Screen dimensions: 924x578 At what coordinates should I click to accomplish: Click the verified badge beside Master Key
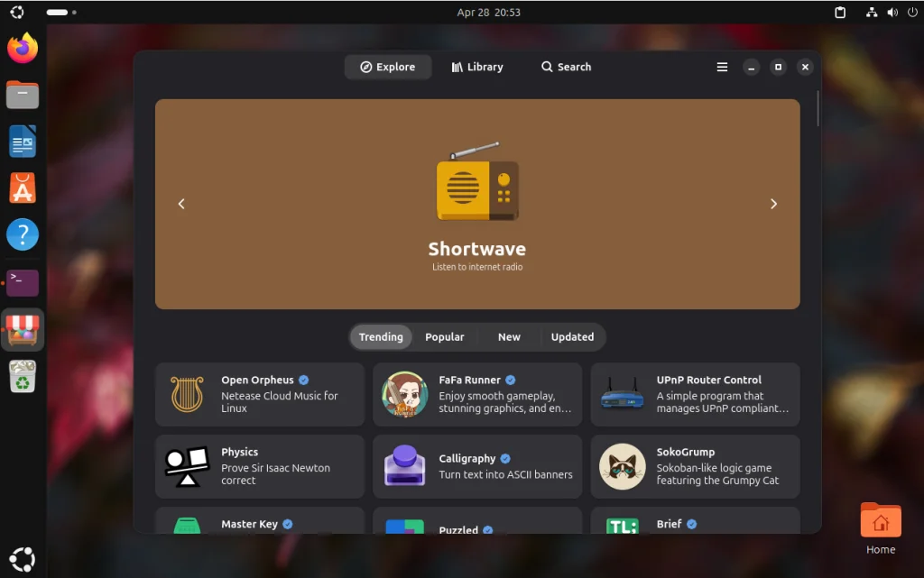288,524
